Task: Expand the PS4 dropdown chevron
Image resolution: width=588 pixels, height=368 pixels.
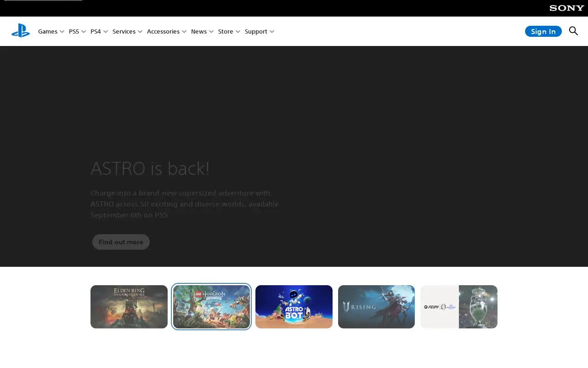Action: point(106,31)
